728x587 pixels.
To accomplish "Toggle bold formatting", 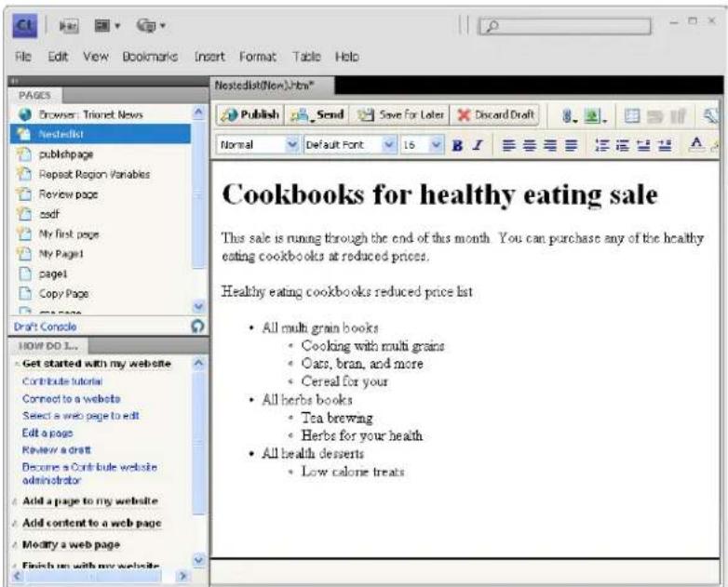I will [x=457, y=145].
